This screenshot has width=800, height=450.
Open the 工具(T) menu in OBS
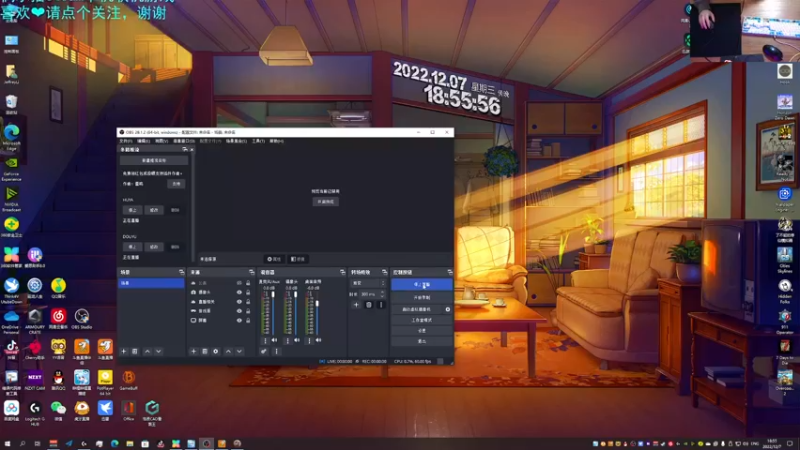click(x=258, y=141)
